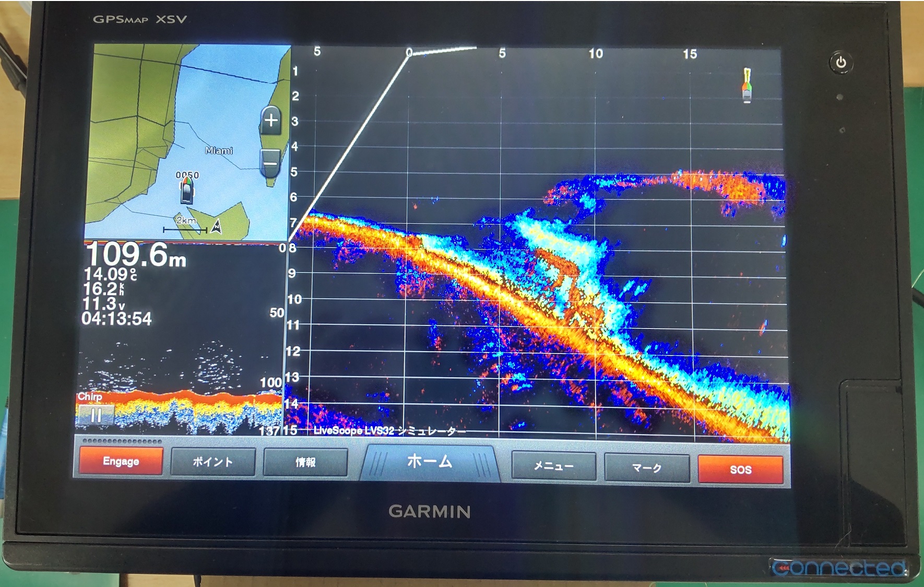Screen dimensions: 924x587
Task: Tap the Miami label on the chart
Action: click(x=219, y=150)
